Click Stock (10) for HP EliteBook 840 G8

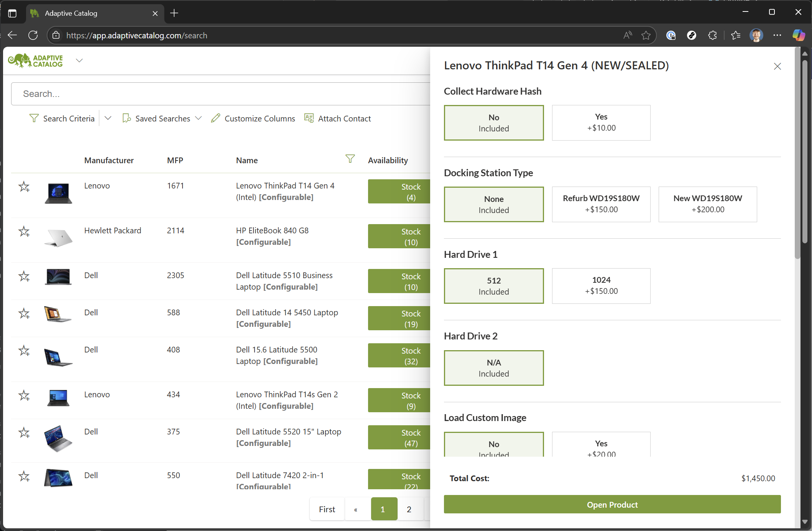tap(399, 236)
